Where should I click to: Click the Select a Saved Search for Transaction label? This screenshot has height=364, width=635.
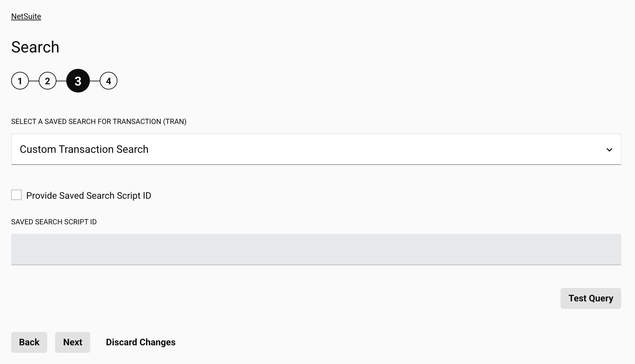tap(99, 122)
